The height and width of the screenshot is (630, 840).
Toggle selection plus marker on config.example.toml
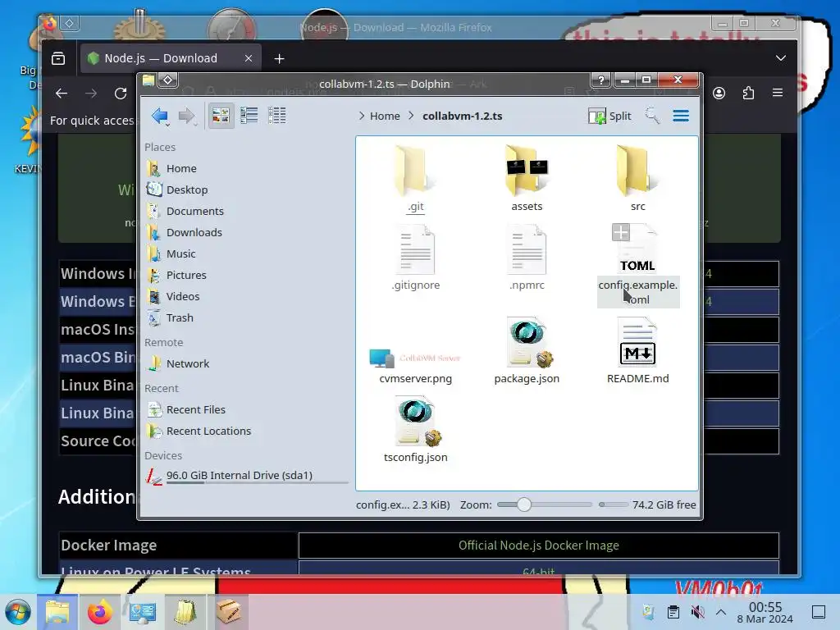coord(621,232)
